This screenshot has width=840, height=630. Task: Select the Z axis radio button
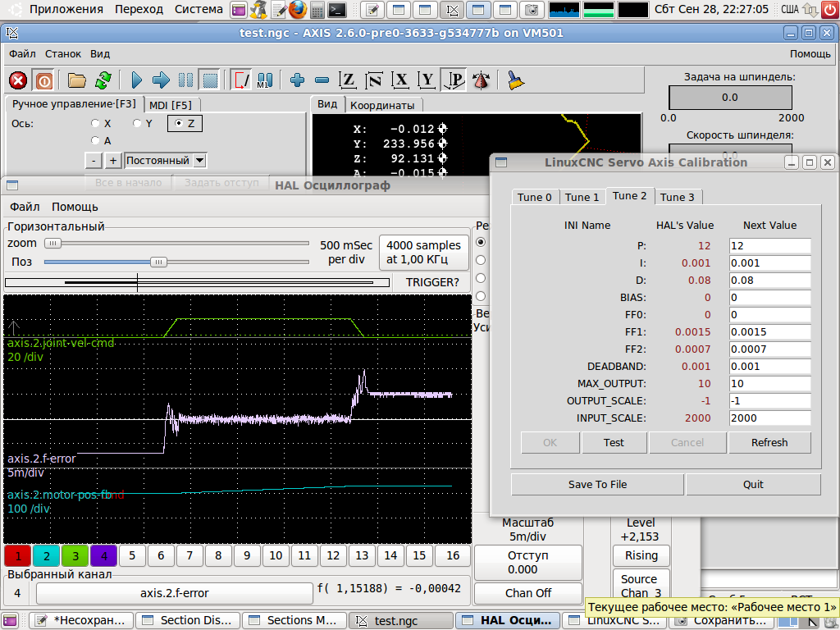[x=179, y=123]
